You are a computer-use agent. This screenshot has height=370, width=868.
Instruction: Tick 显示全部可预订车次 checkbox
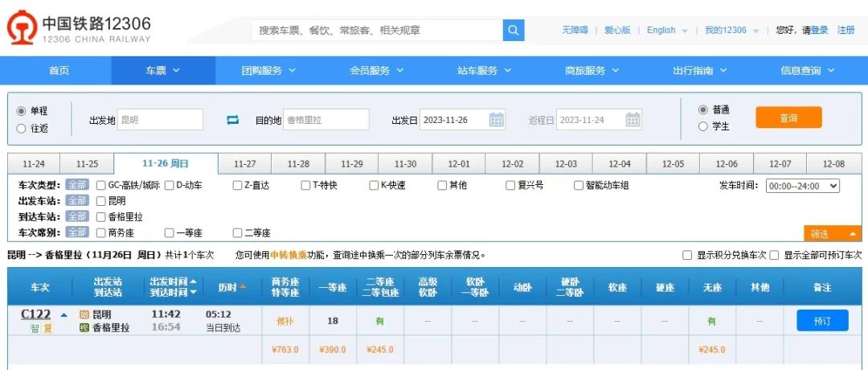tap(774, 255)
